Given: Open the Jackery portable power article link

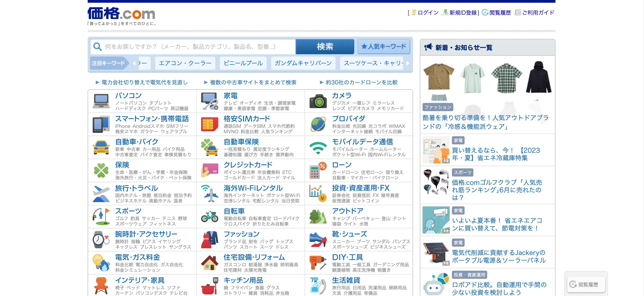Looking at the screenshot, I should pyautogui.click(x=498, y=256).
